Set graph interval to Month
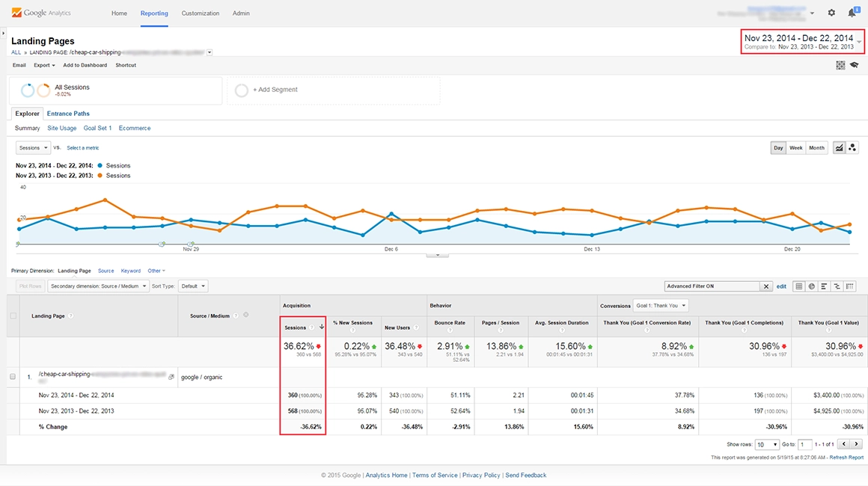868x486 pixels. point(816,147)
